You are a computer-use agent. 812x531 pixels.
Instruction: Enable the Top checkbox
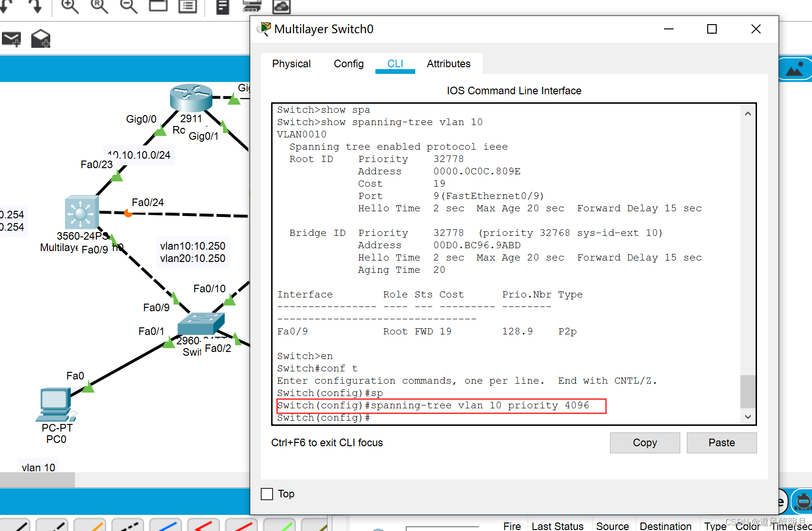point(267,494)
